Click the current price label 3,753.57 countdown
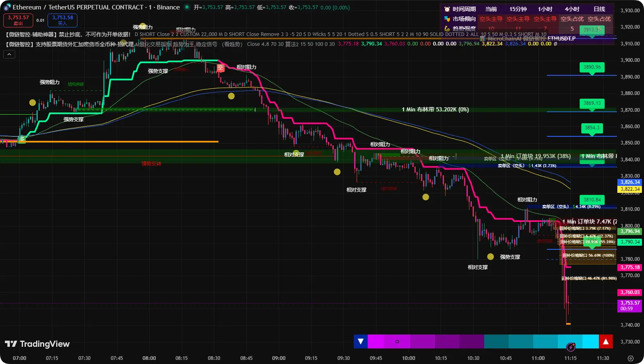The image size is (644, 364). click(x=630, y=306)
